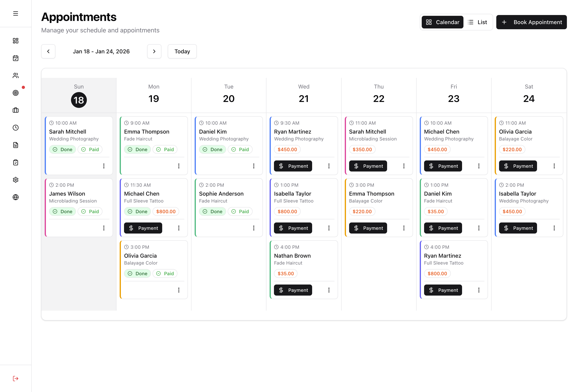Image resolution: width=576 pixels, height=392 pixels.
Task: Click the target icon with notification dot
Action: click(15, 93)
